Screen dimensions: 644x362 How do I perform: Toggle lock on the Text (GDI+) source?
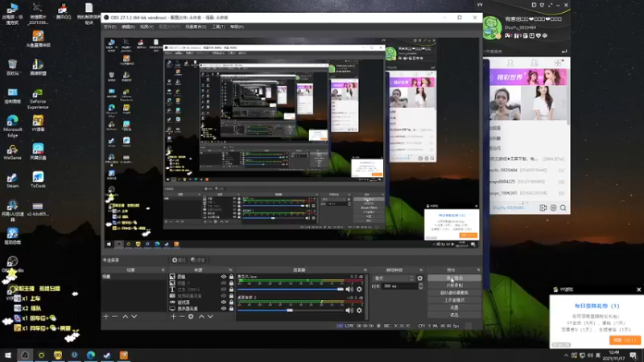point(231,290)
